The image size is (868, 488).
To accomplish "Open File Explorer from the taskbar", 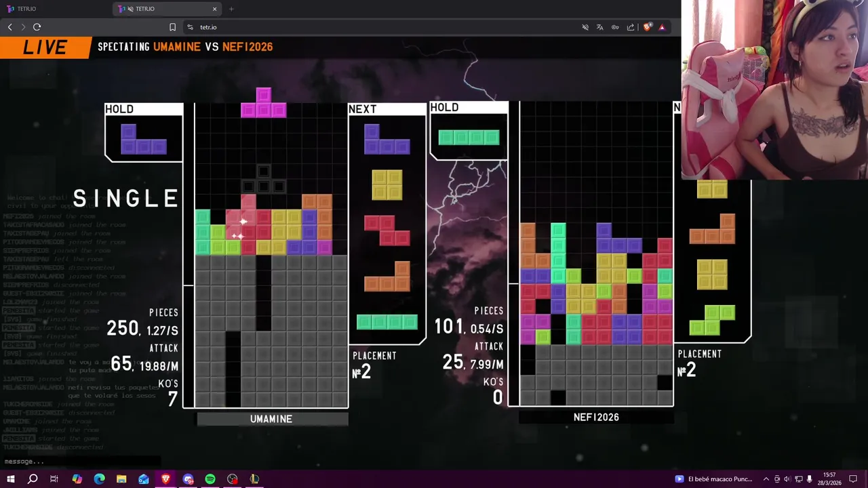I will (121, 479).
